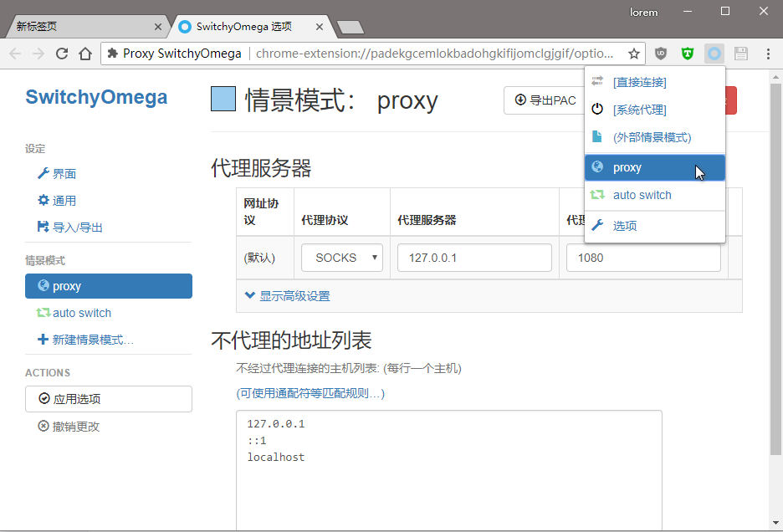Click the floppy disk extension icon

tap(741, 54)
